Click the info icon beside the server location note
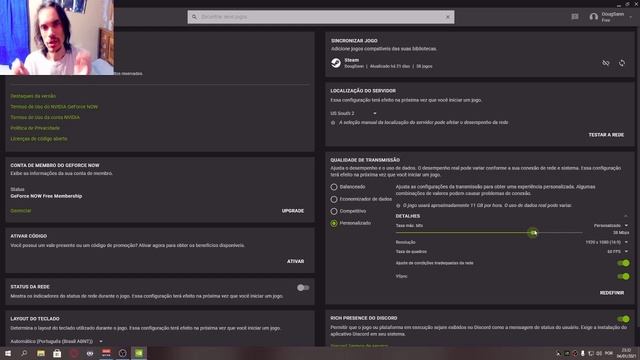The height and width of the screenshot is (360, 640). tap(333, 122)
